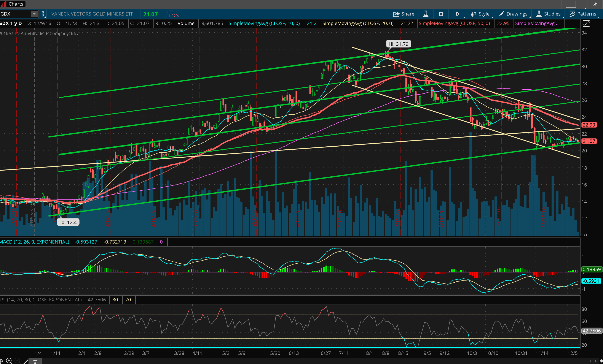Screen dimensions: 603x364
Task: Open the D timeframe dropdown
Action: 457,14
